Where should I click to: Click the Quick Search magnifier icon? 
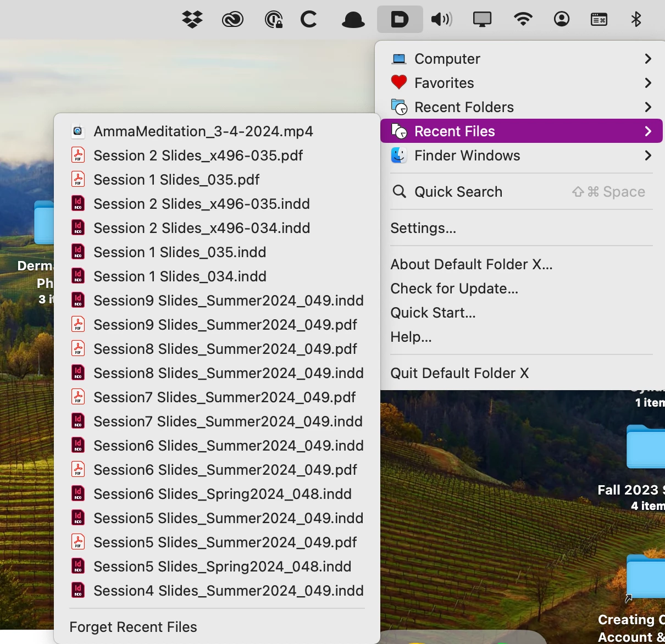400,192
